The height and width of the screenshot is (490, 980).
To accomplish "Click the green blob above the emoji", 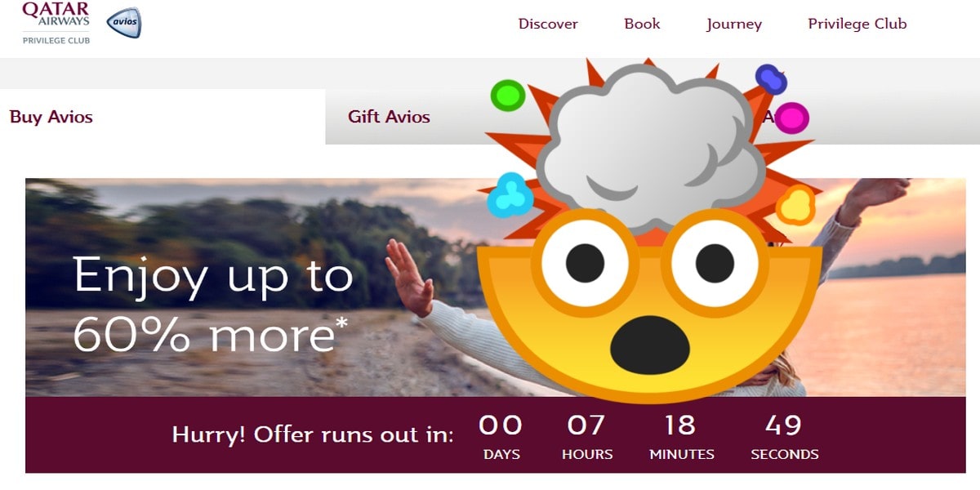I will coord(507,96).
